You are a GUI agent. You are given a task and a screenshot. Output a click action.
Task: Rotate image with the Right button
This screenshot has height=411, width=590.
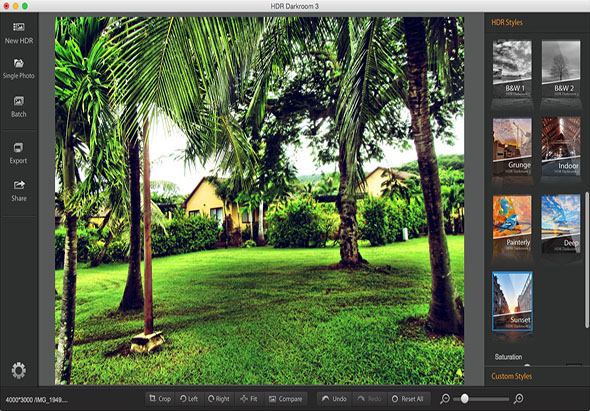point(219,399)
